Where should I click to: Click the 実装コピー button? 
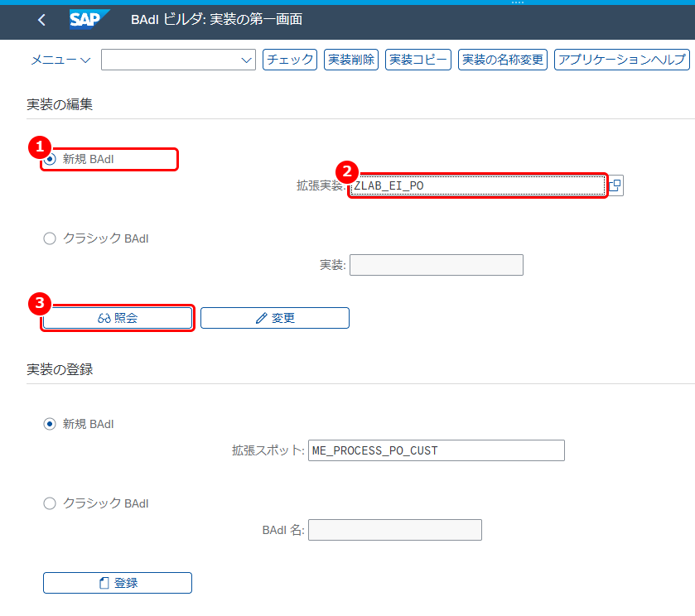[418, 60]
